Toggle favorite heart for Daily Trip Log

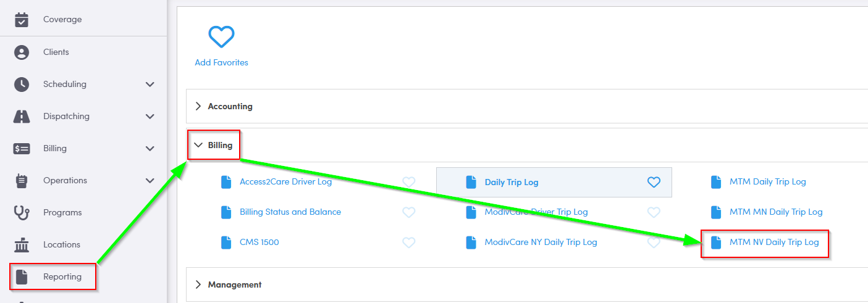click(x=654, y=182)
